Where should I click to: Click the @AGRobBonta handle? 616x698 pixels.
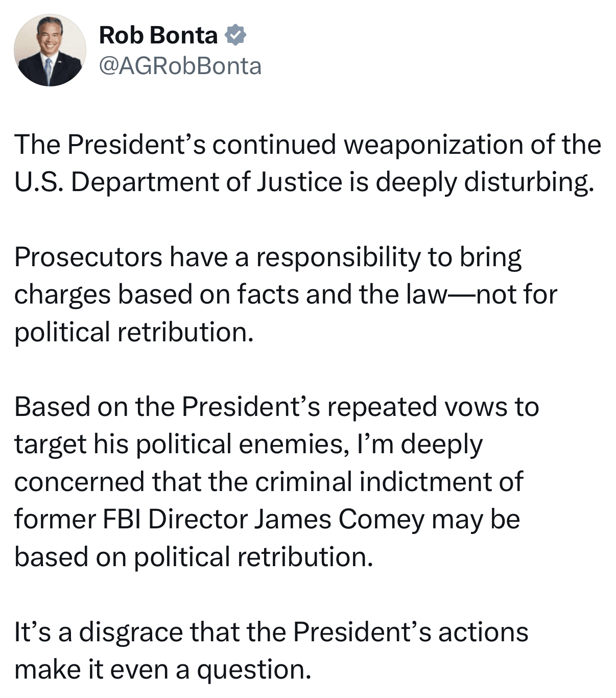pos(180,66)
